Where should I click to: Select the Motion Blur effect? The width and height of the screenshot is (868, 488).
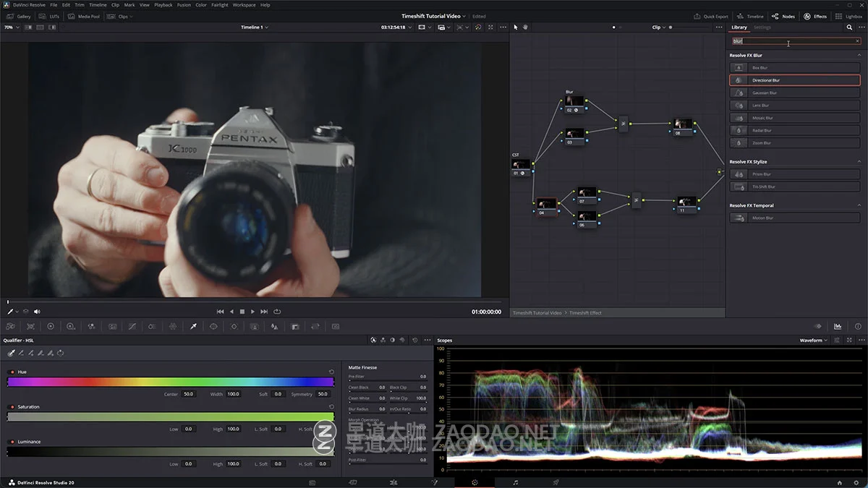pyautogui.click(x=794, y=218)
